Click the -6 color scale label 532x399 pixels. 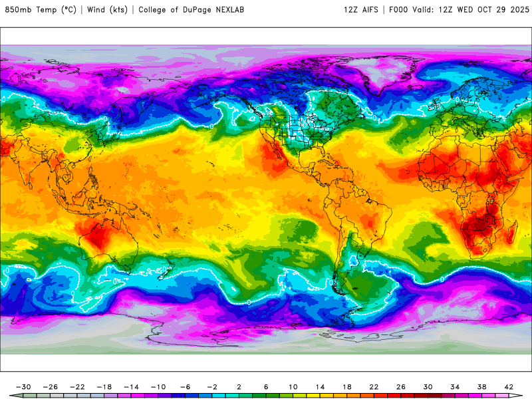(x=186, y=387)
